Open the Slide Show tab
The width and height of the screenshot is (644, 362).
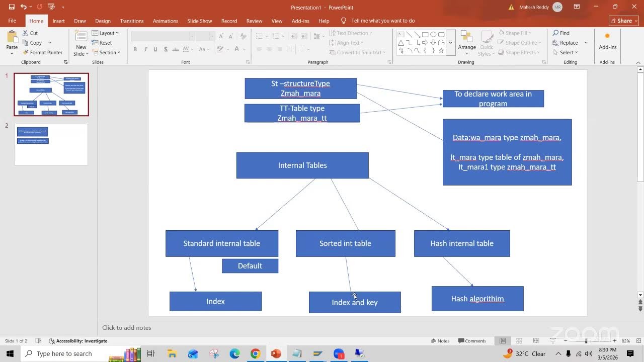[200, 21]
